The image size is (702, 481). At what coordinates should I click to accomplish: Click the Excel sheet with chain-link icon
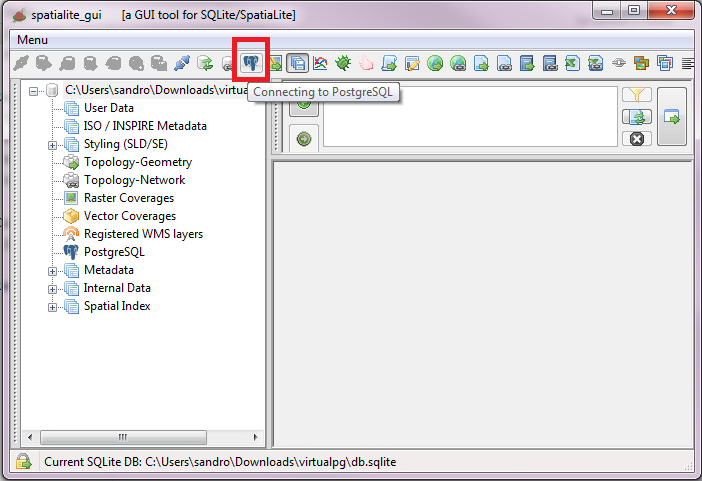click(x=595, y=63)
